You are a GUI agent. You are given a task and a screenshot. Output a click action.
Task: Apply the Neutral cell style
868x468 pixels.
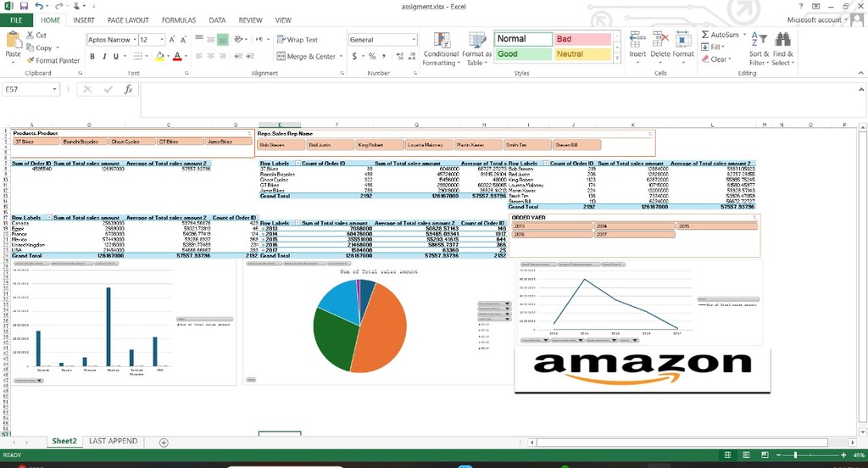pos(581,53)
